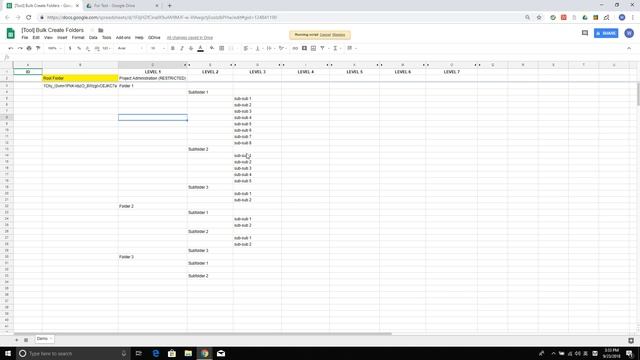Screen dimensions: 640x360
Task: Star this spreadsheet document
Action: point(92,30)
